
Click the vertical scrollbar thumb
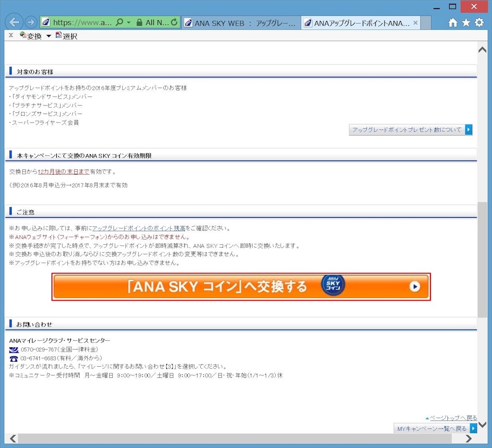point(482,260)
